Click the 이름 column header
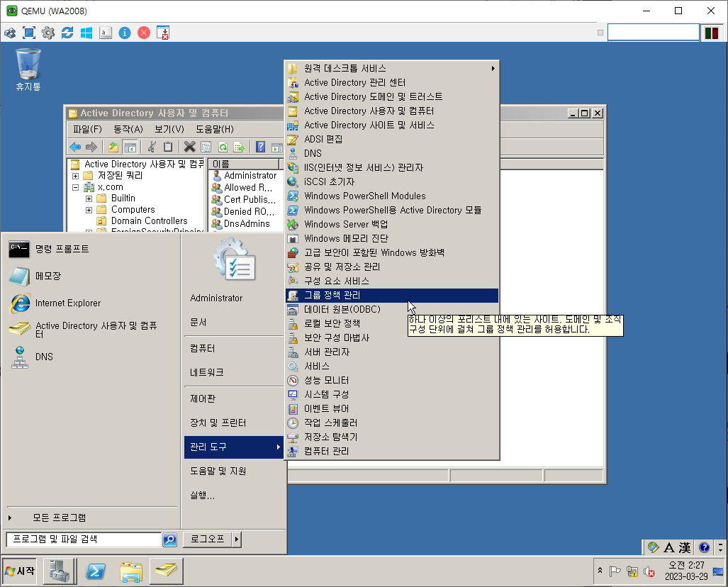This screenshot has width=728, height=587. [244, 164]
